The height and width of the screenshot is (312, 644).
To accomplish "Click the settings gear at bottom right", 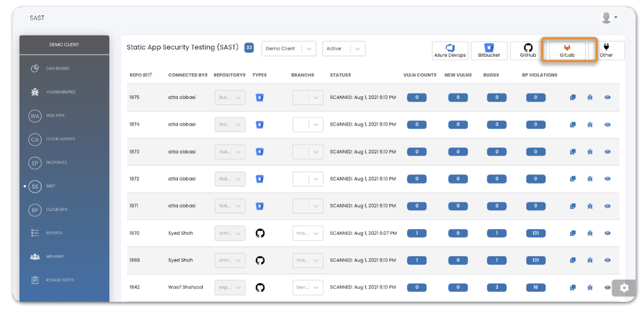I will pos(624,288).
